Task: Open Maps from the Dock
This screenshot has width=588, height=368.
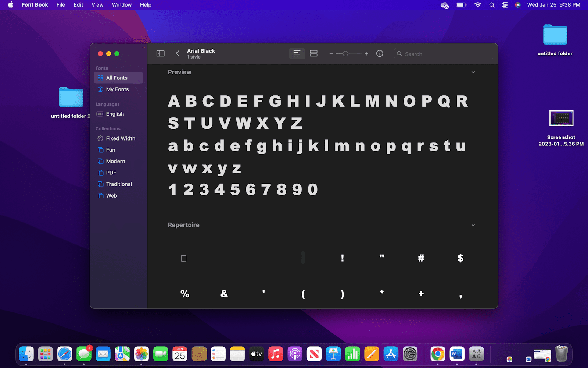Action: pyautogui.click(x=122, y=354)
